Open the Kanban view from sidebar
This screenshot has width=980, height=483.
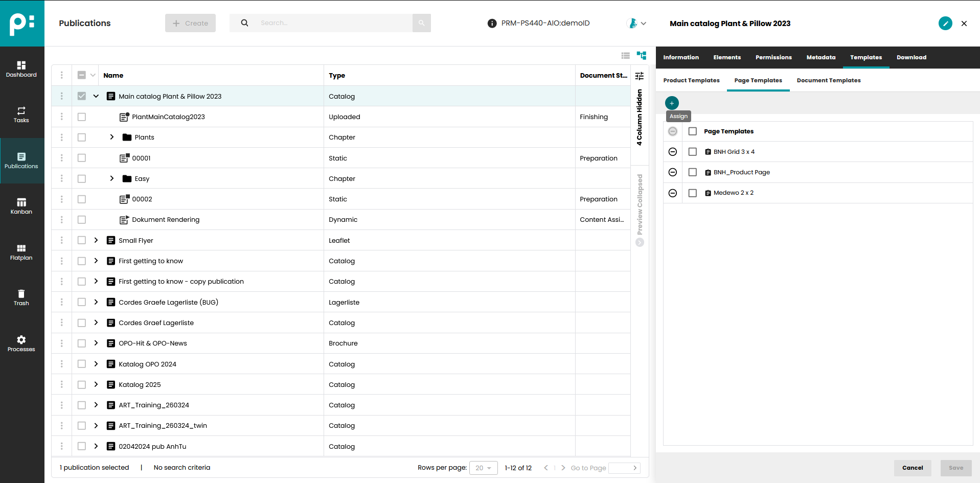click(x=21, y=205)
